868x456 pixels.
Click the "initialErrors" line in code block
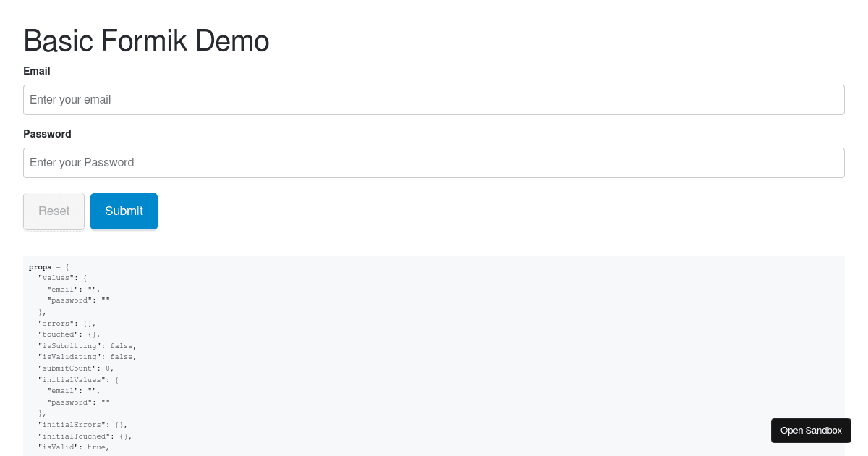83,425
